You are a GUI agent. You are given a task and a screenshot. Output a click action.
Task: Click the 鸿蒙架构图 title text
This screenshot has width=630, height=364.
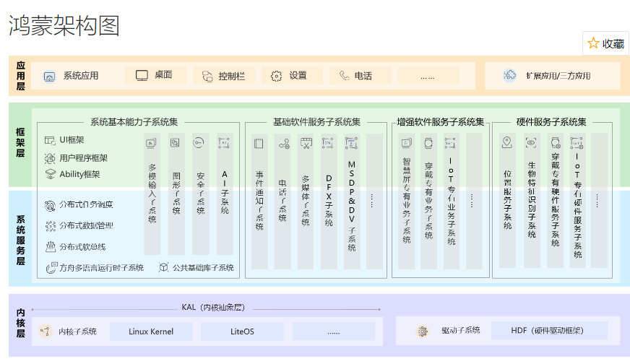pyautogui.click(x=64, y=26)
